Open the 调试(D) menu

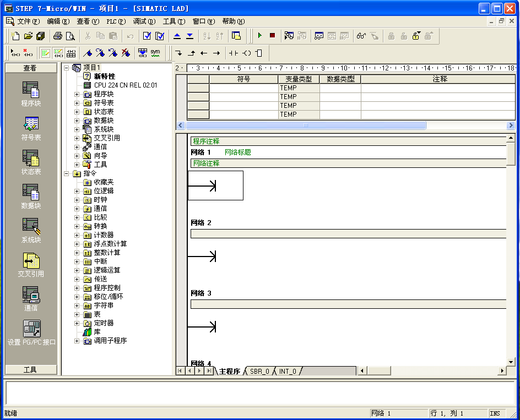tap(144, 21)
